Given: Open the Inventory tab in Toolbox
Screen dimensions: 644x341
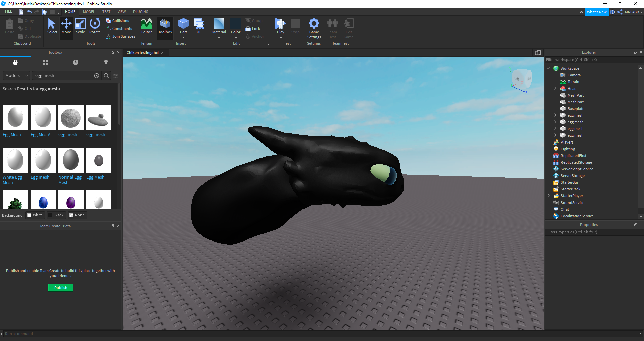Looking at the screenshot, I should 46,62.
